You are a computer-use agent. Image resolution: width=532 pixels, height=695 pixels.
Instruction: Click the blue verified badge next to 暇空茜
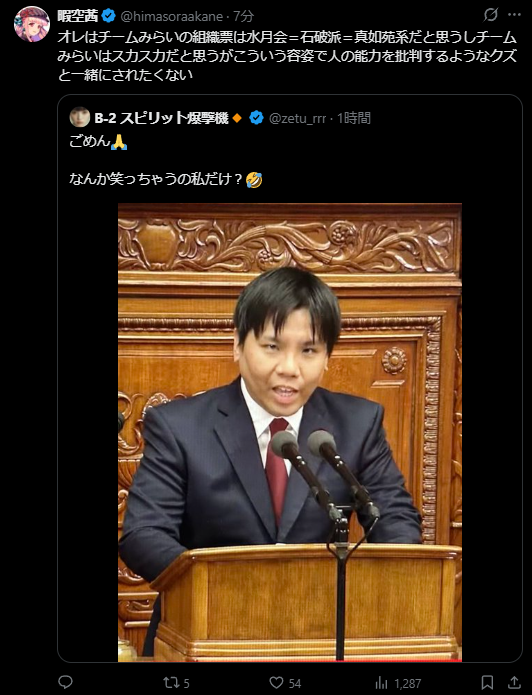point(109,16)
